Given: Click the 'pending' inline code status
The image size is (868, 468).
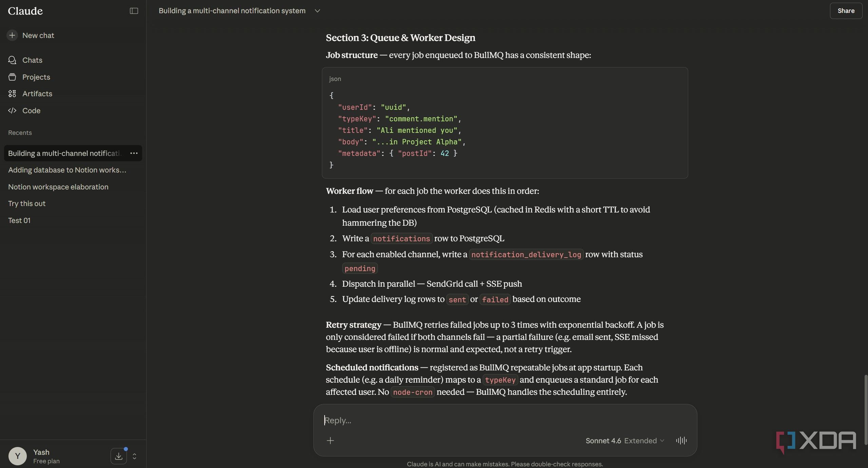Looking at the screenshot, I should coord(360,268).
